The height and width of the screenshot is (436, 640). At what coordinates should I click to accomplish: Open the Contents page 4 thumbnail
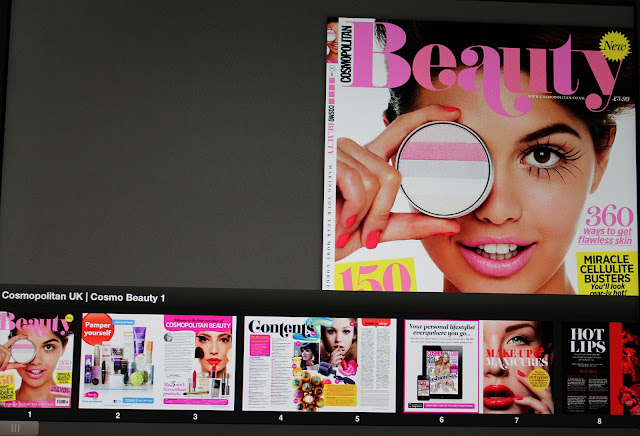(281, 364)
